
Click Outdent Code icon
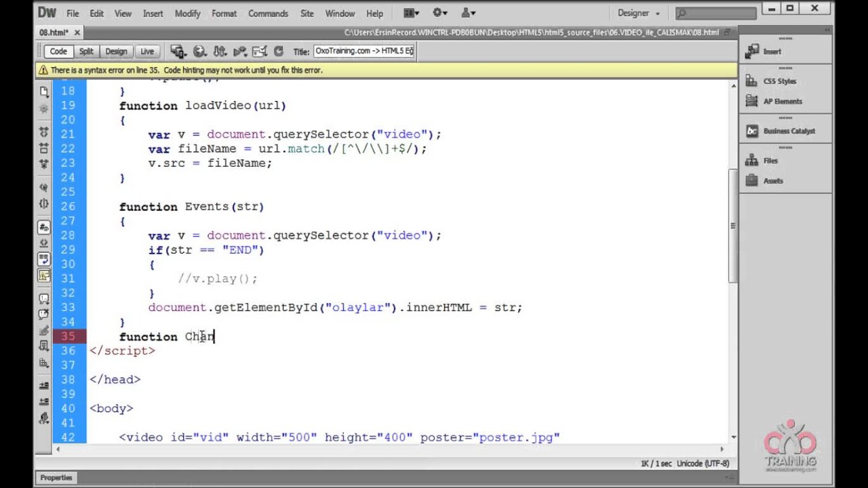44,401
